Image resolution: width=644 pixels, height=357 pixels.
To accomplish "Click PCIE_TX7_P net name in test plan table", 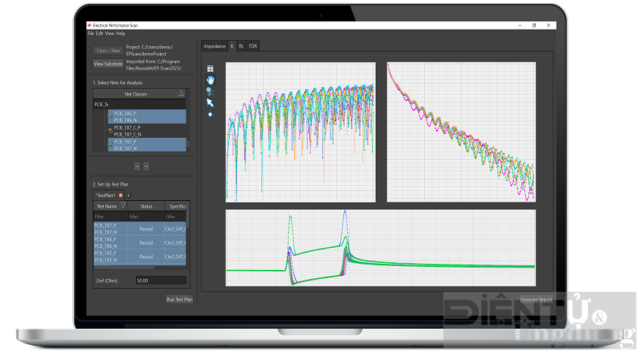I will [105, 226].
